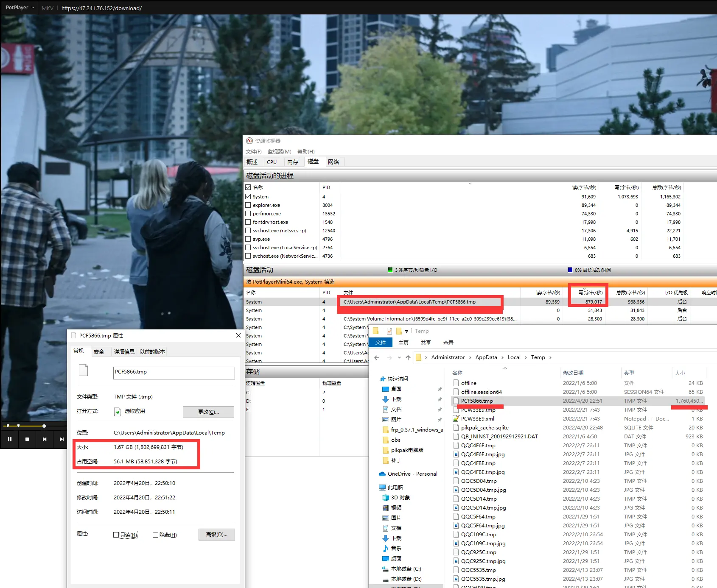Open the 补丁 folder in quick access
The width and height of the screenshot is (717, 588).
[x=392, y=460]
